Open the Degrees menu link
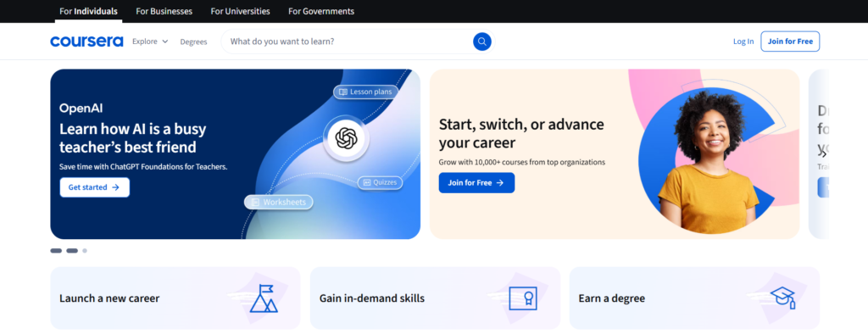This screenshot has height=334, width=868. (x=194, y=42)
